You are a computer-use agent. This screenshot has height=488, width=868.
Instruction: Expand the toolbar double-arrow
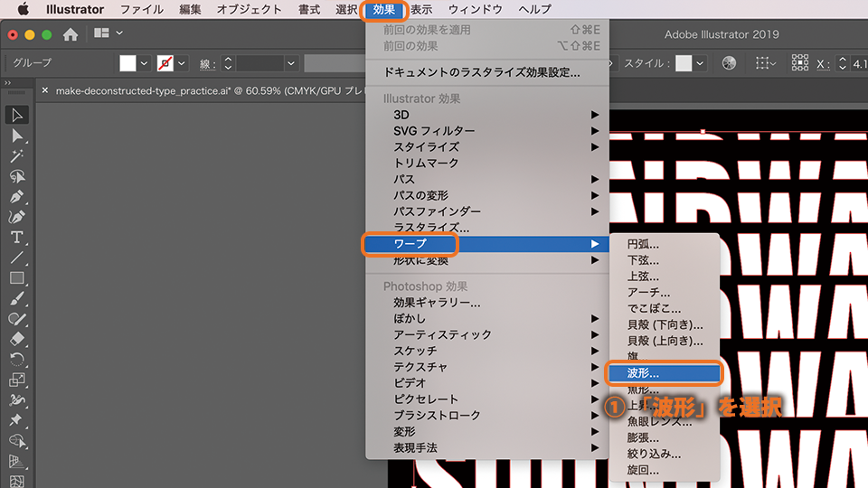(x=8, y=83)
